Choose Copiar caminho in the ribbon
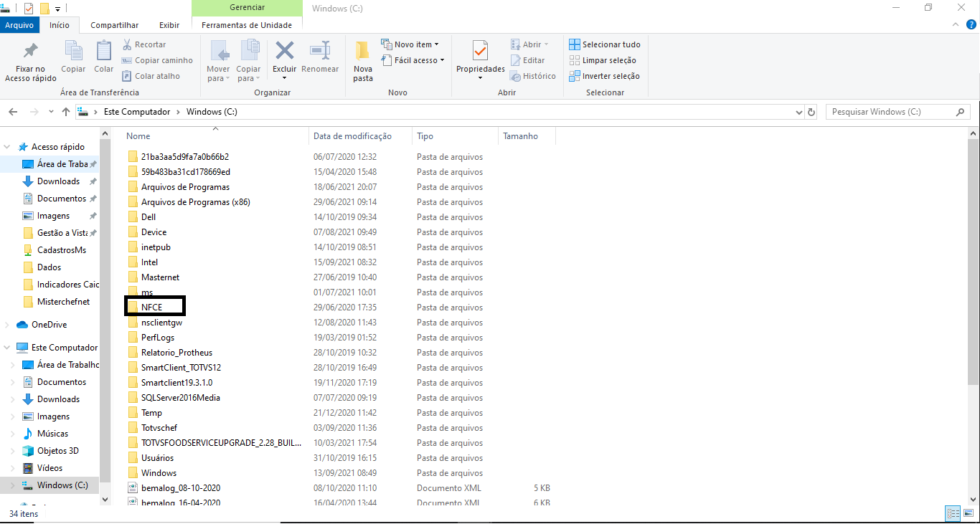The image size is (980, 524). click(x=157, y=60)
